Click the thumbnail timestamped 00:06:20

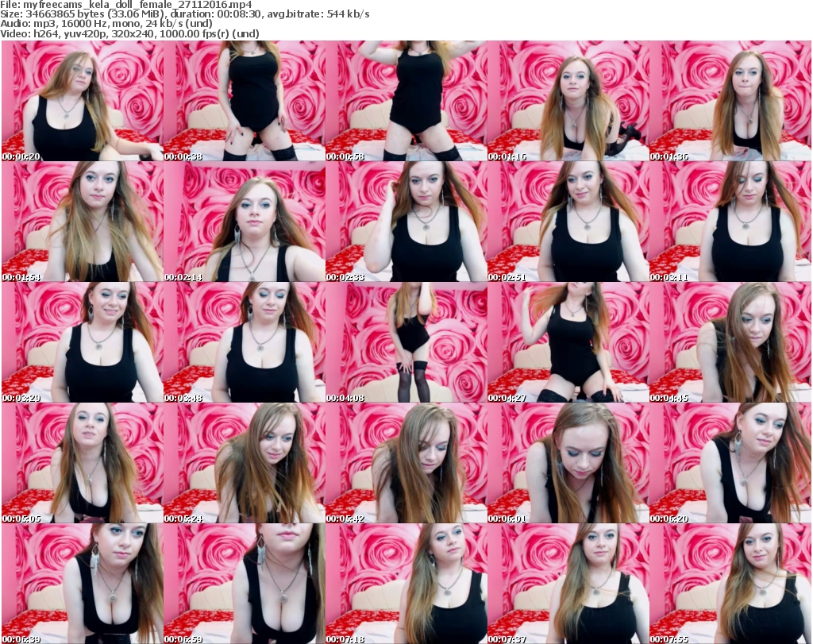730,463
